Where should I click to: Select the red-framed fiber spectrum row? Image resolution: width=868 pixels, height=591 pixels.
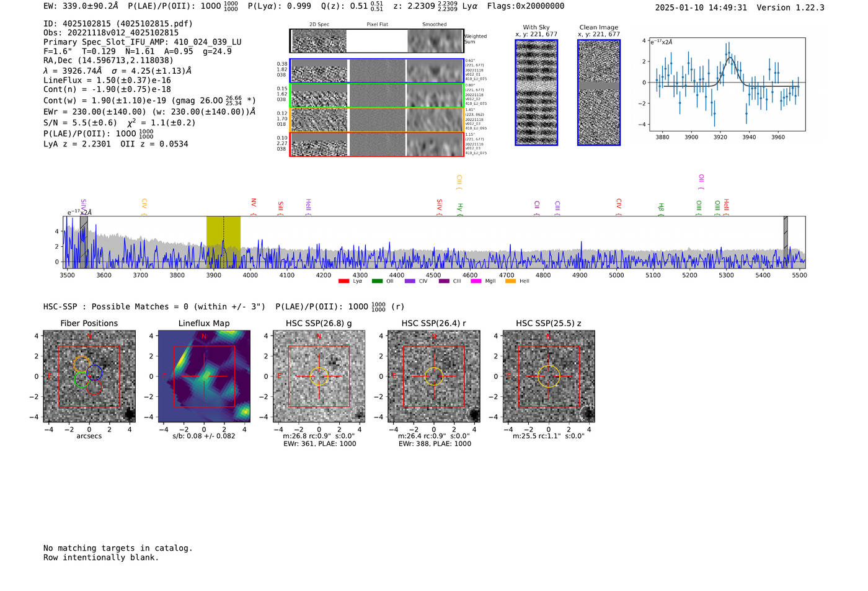pos(376,144)
